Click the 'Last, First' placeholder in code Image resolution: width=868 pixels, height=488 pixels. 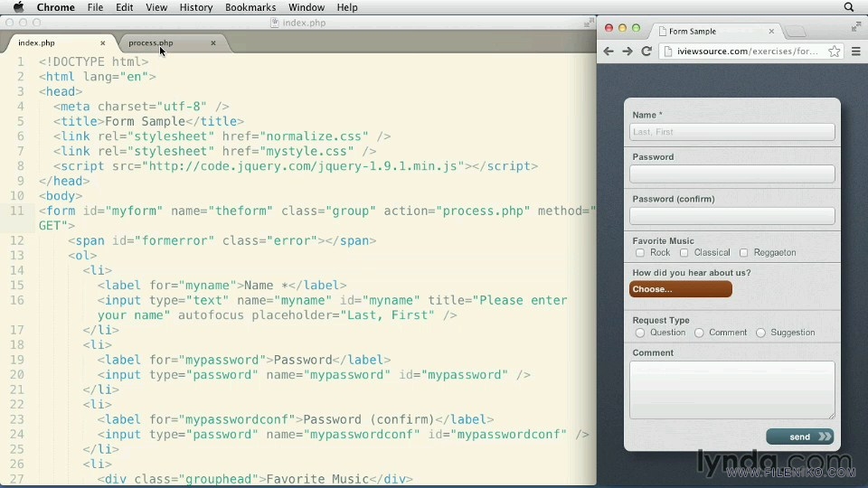click(x=388, y=315)
